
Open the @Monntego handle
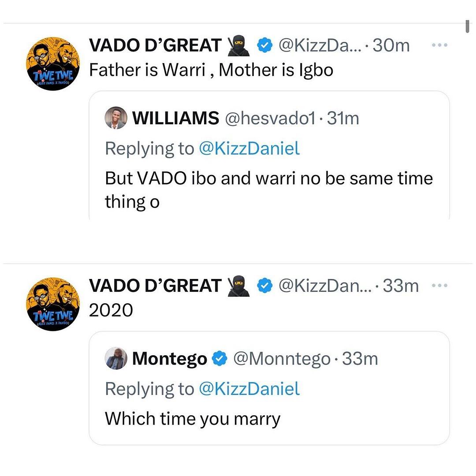281,359
